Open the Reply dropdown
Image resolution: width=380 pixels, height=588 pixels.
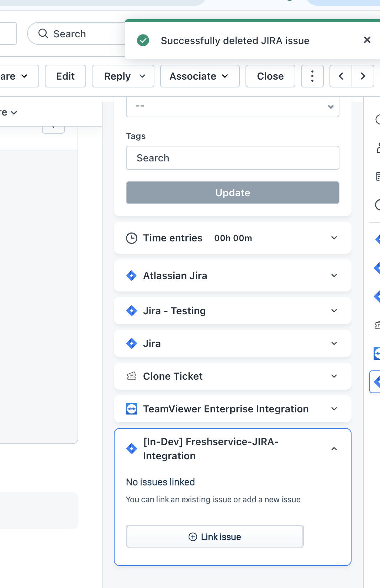(123, 76)
